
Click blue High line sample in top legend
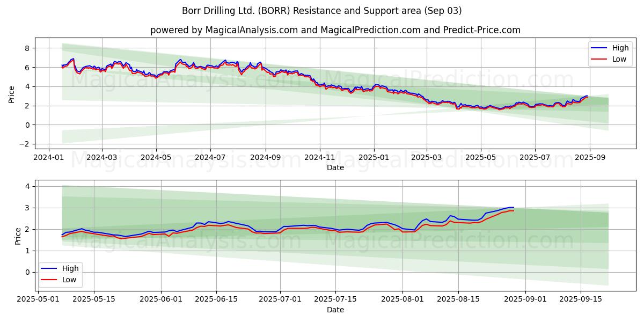[x=600, y=48]
